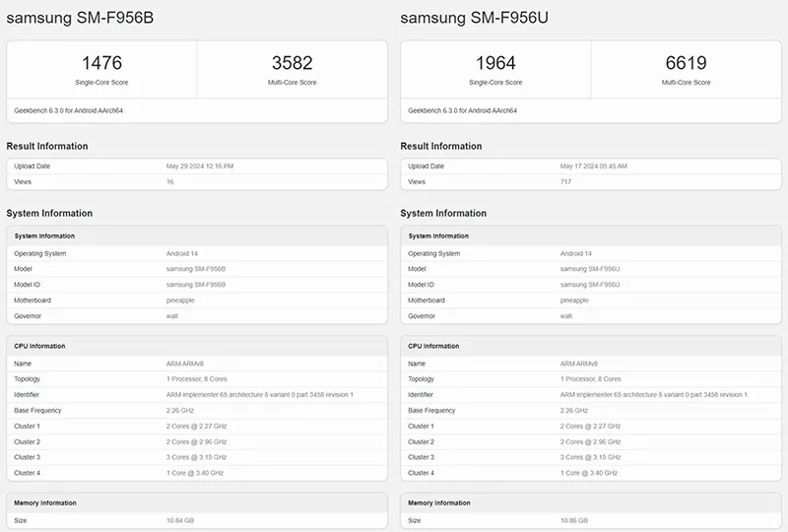Click the ARM implementer identifier in SM-F956B panel
Image resolution: width=788 pixels, height=532 pixels.
click(x=259, y=395)
